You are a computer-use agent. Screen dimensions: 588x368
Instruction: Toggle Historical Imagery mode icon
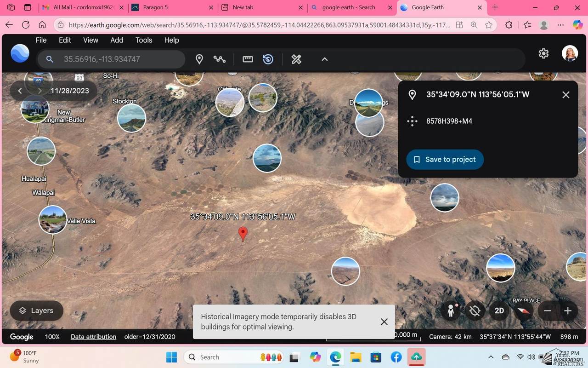point(268,59)
